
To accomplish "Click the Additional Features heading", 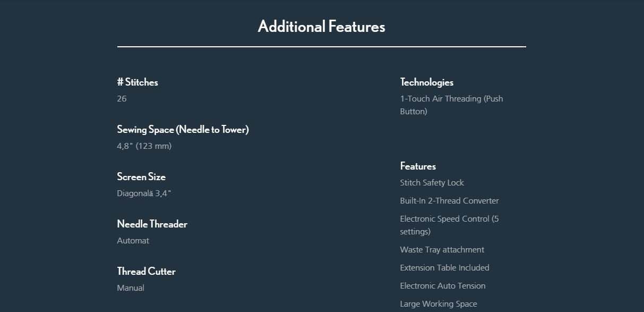I will pos(321,26).
